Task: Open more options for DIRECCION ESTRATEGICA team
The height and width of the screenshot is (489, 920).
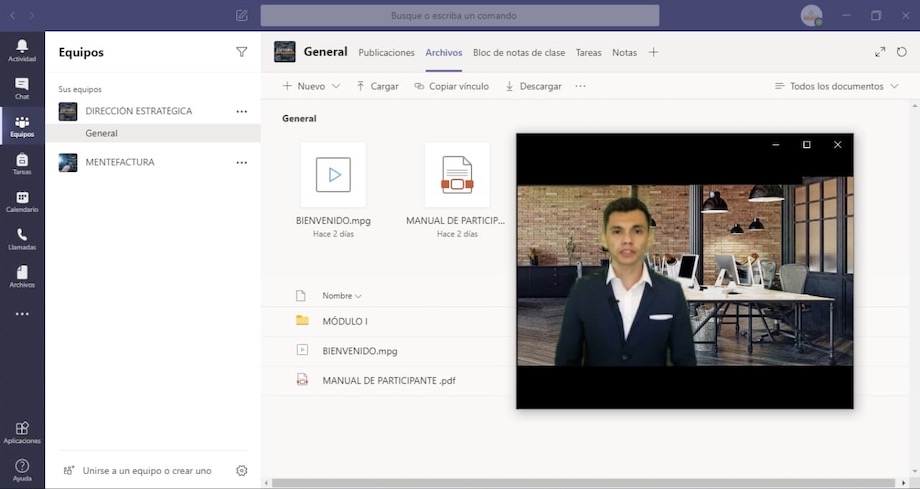Action: click(241, 111)
